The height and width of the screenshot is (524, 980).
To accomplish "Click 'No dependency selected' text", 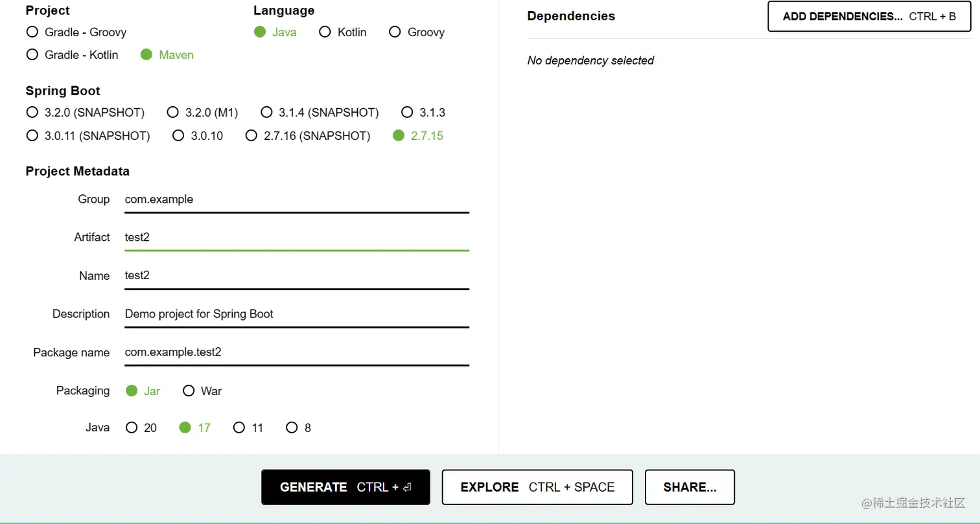I will point(590,60).
